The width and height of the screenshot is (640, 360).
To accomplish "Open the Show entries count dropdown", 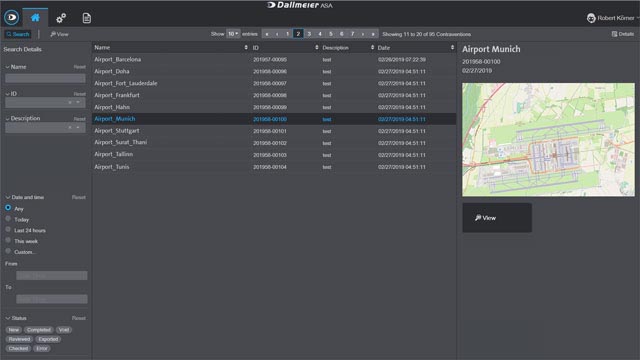I will tap(233, 34).
